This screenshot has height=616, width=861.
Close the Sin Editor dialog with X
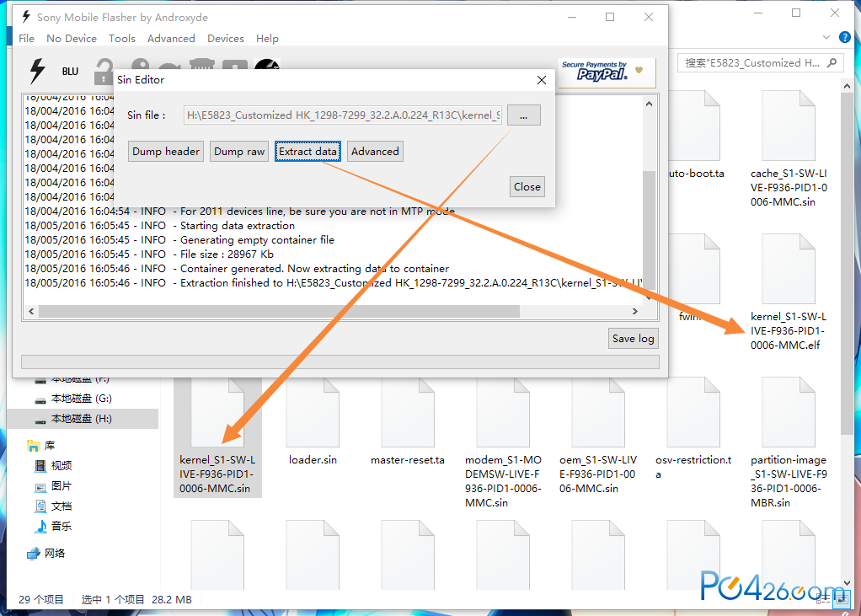542,80
